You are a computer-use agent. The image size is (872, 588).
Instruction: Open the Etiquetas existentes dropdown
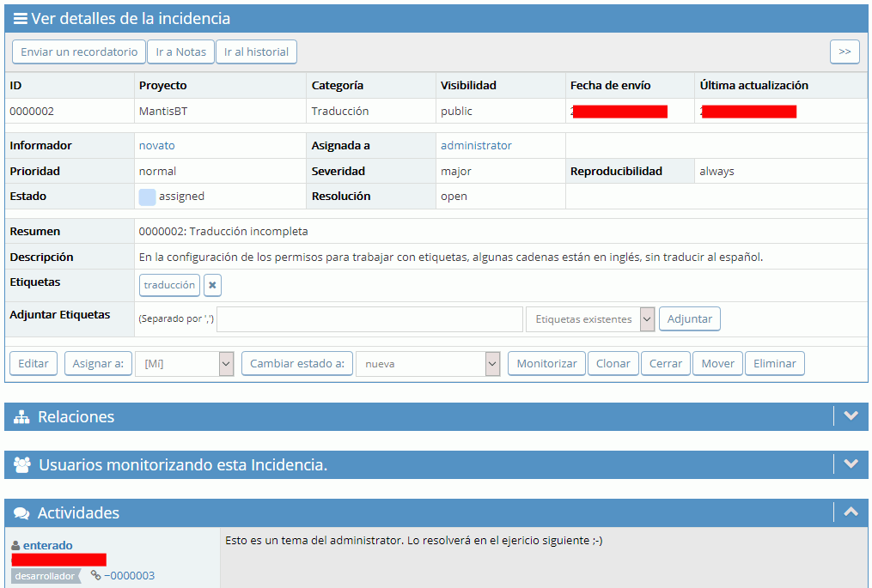pos(590,319)
